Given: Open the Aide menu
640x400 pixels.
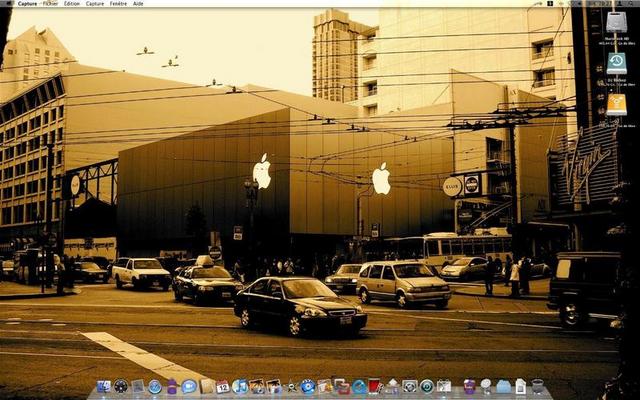Looking at the screenshot, I should 138,3.
